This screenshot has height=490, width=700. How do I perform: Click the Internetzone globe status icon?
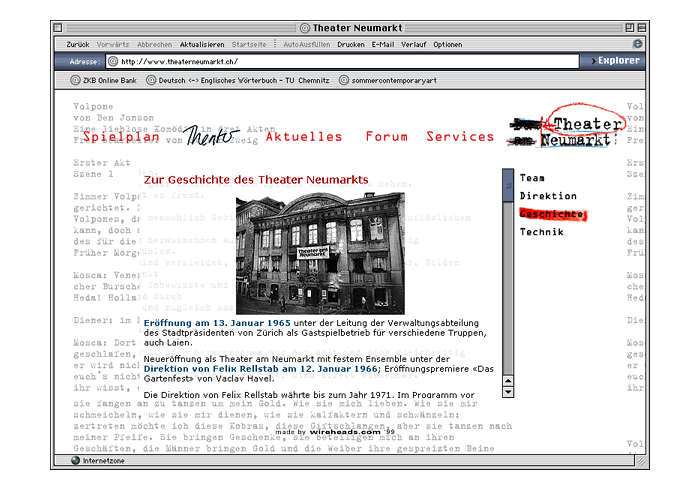75,461
